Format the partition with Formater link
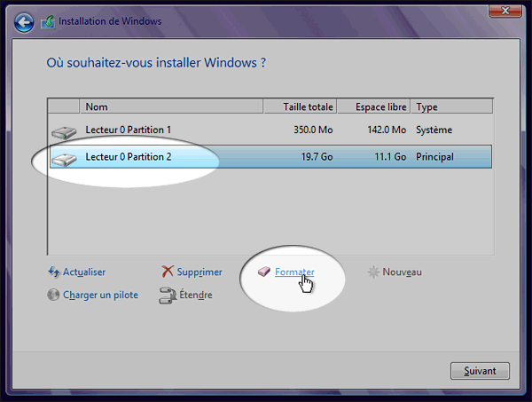The image size is (532, 402). pos(294,272)
